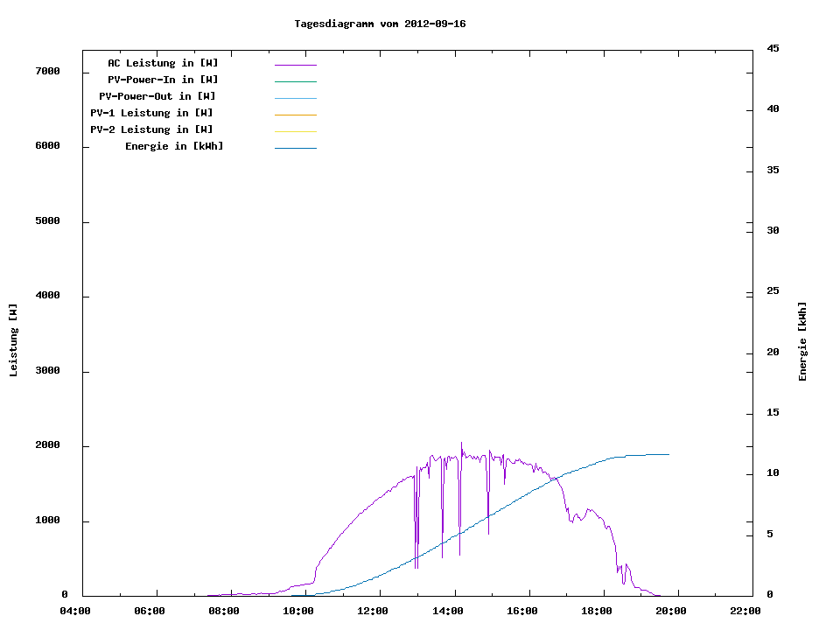The image size is (840, 630).
Task: Click the chart title 'Tagesdiagramm vom 2012-09-16'
Action: (x=380, y=24)
